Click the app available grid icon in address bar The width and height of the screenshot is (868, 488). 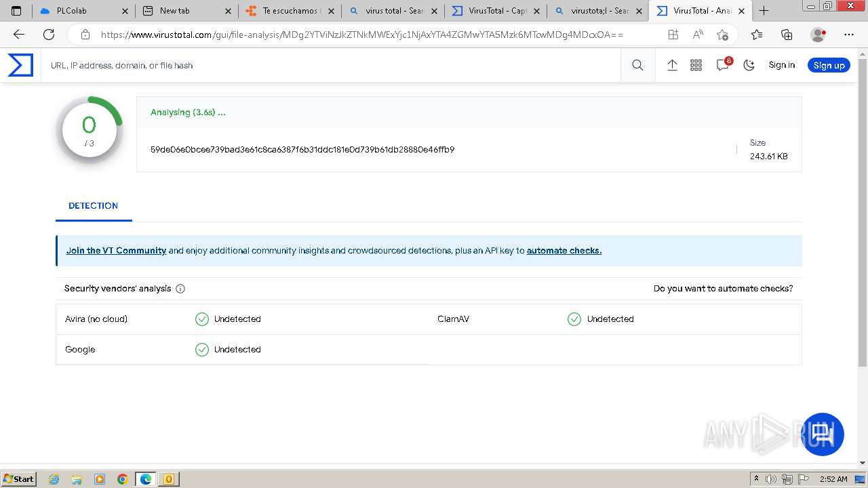click(673, 34)
